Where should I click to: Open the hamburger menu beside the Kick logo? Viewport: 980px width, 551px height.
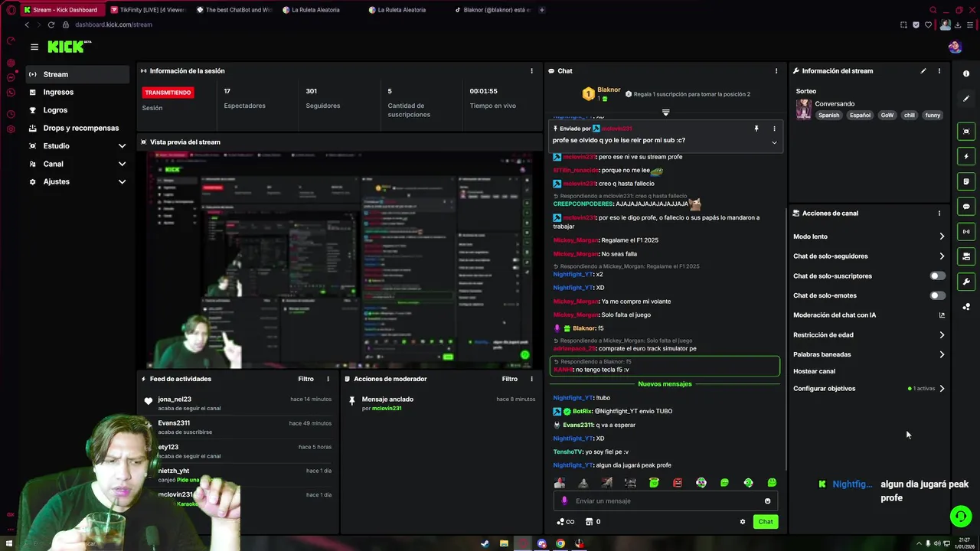pos(34,47)
